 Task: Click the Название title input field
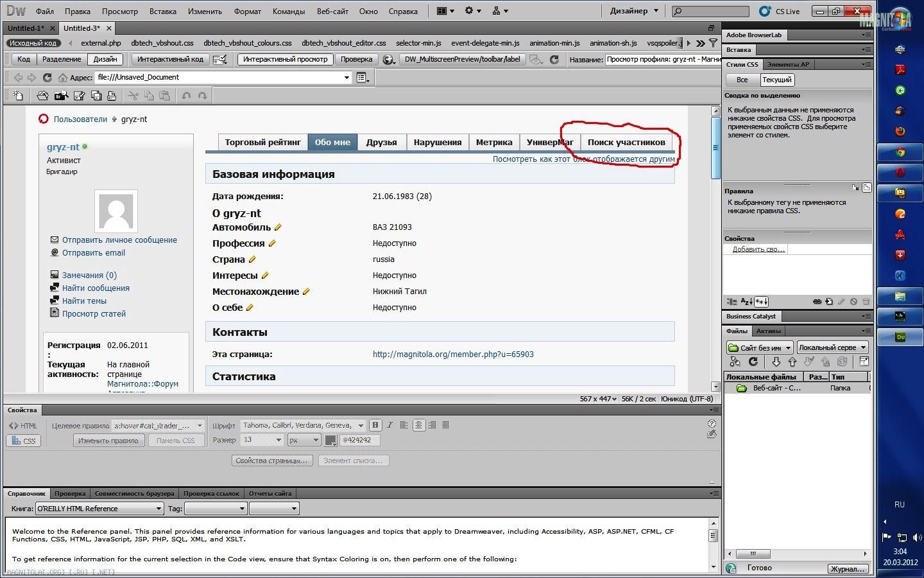click(663, 60)
